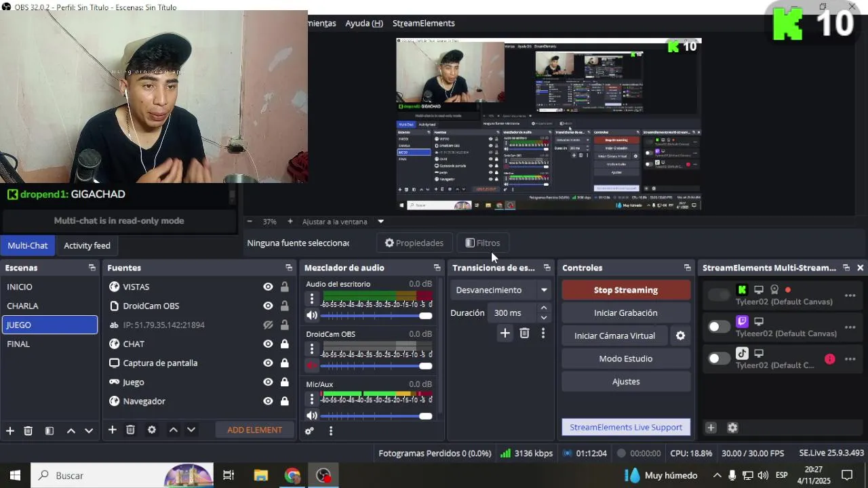The width and height of the screenshot is (868, 488).
Task: Open scene filters icon in Escenas toolbar
Action: pyautogui.click(x=50, y=430)
